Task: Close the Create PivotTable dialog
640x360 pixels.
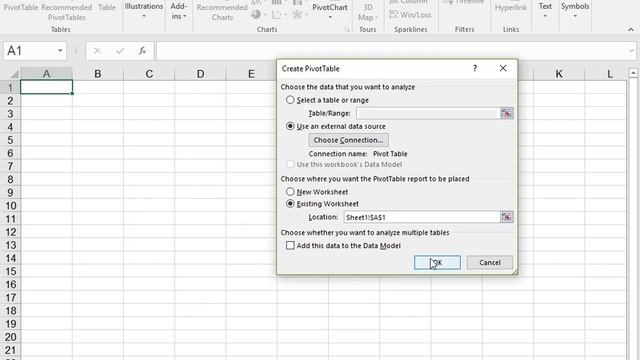Action: tap(503, 68)
